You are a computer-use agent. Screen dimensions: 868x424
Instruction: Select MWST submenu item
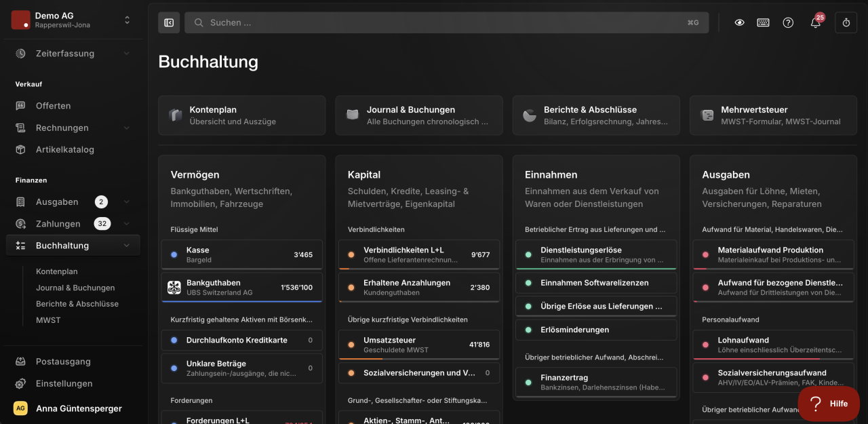(x=48, y=320)
